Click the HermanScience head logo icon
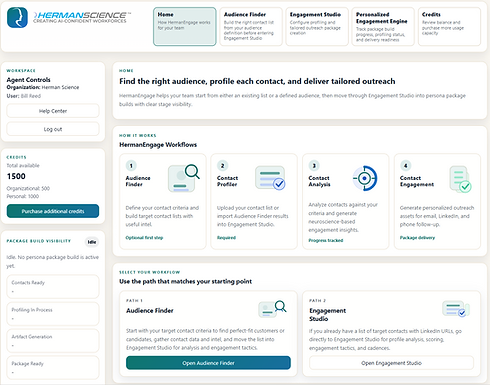The image size is (490, 385). (x=17, y=17)
